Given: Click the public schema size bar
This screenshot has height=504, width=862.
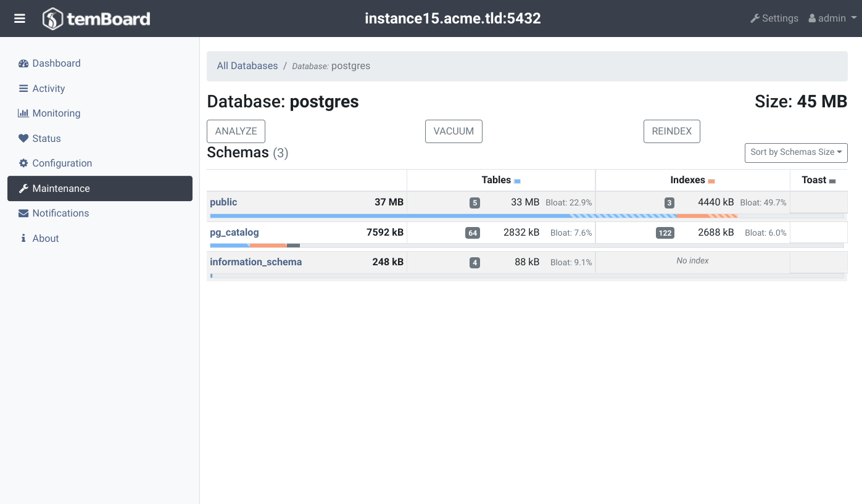Looking at the screenshot, I should [x=527, y=216].
